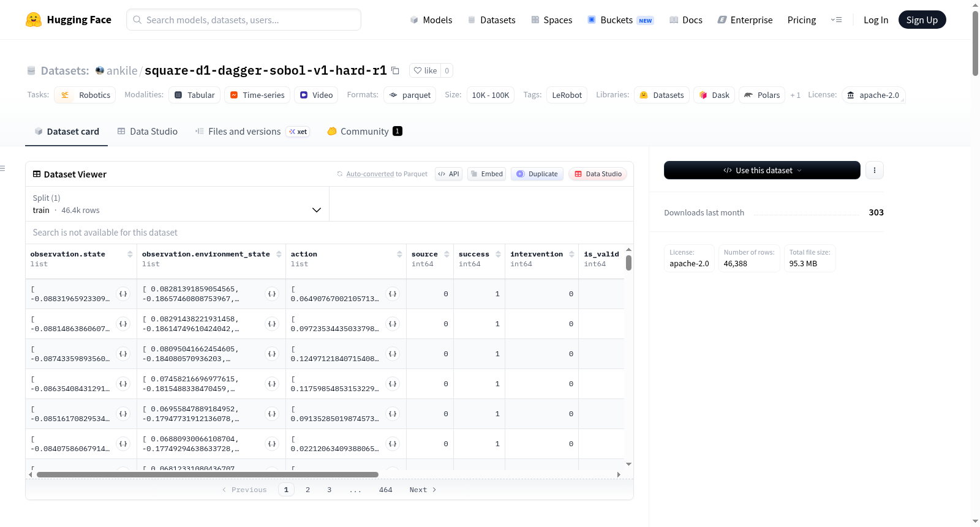980x527 pixels.
Task: Sort by intervention column arrows
Action: coord(571,254)
